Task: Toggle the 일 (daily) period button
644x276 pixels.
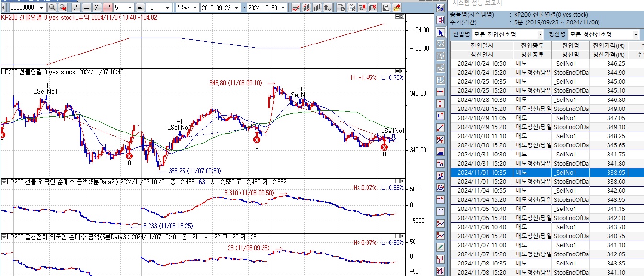Action: tap(76, 8)
